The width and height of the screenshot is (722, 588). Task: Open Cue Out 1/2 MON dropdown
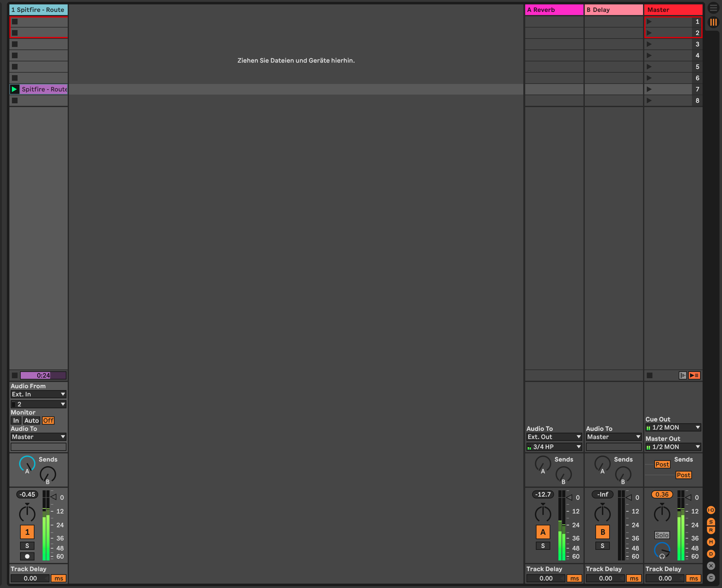pyautogui.click(x=673, y=427)
